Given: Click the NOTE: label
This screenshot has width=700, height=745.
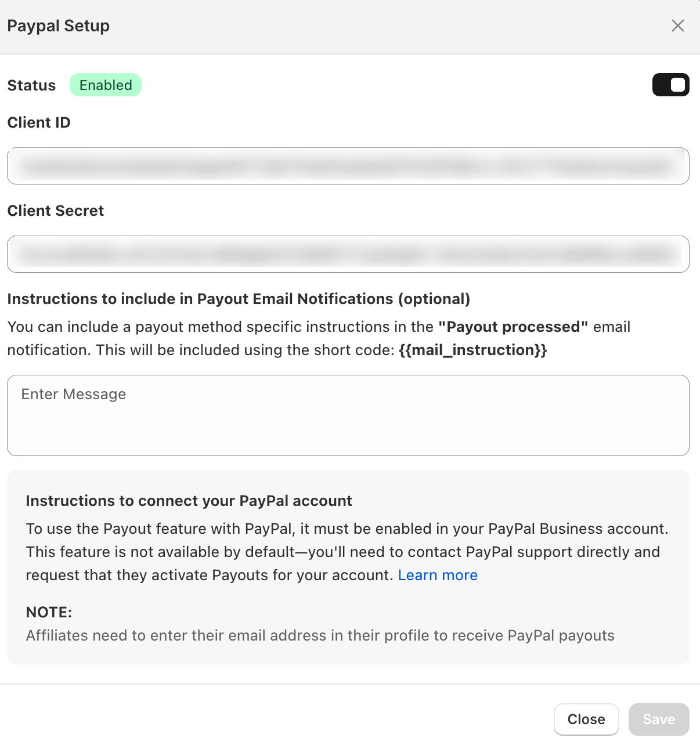Looking at the screenshot, I should coord(49,612).
